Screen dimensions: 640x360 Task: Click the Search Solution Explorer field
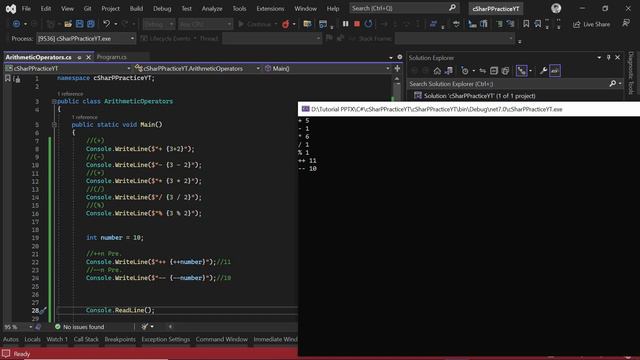click(x=508, y=84)
